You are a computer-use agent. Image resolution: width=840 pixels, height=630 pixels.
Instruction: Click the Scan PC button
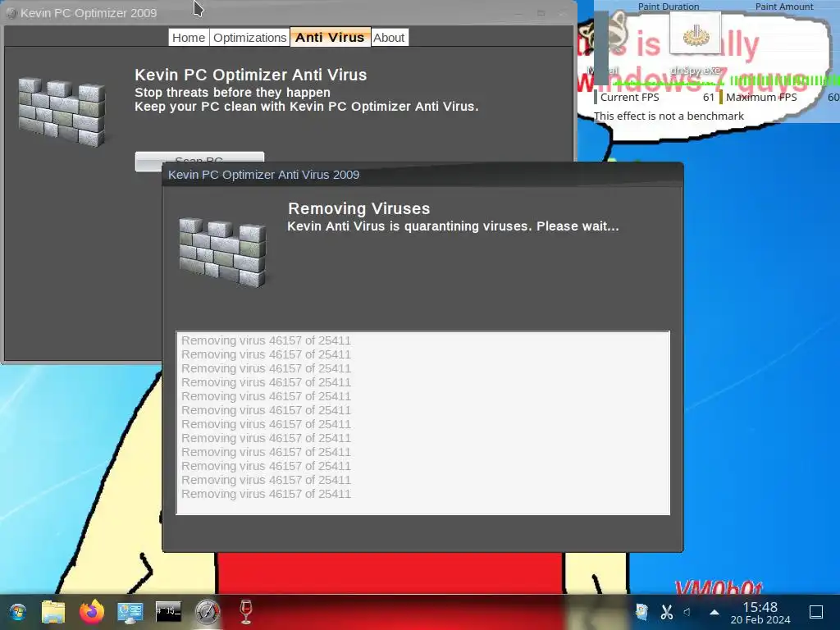199,162
